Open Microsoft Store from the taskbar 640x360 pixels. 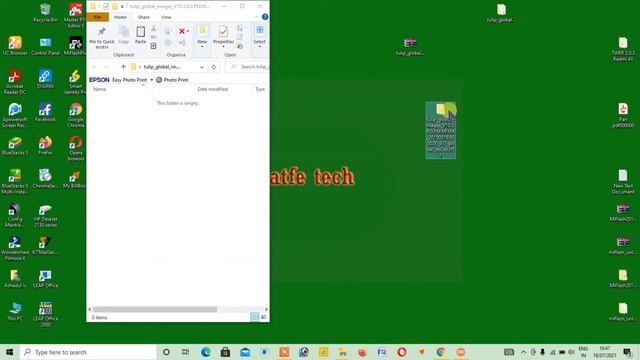tap(225, 352)
